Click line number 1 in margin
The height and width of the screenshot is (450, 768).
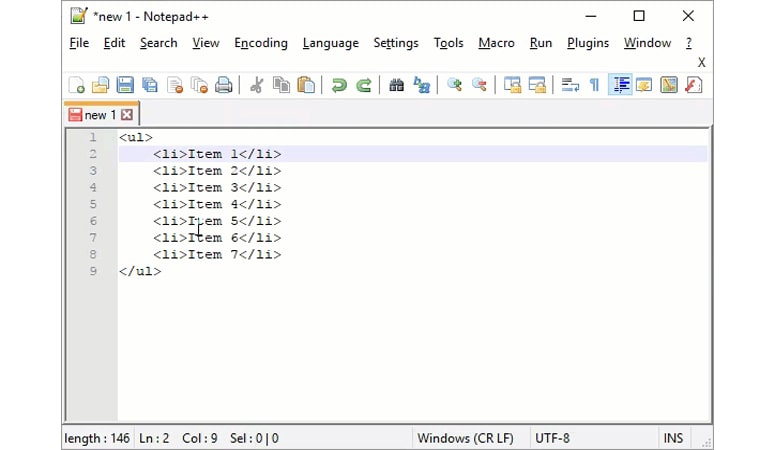tap(93, 138)
